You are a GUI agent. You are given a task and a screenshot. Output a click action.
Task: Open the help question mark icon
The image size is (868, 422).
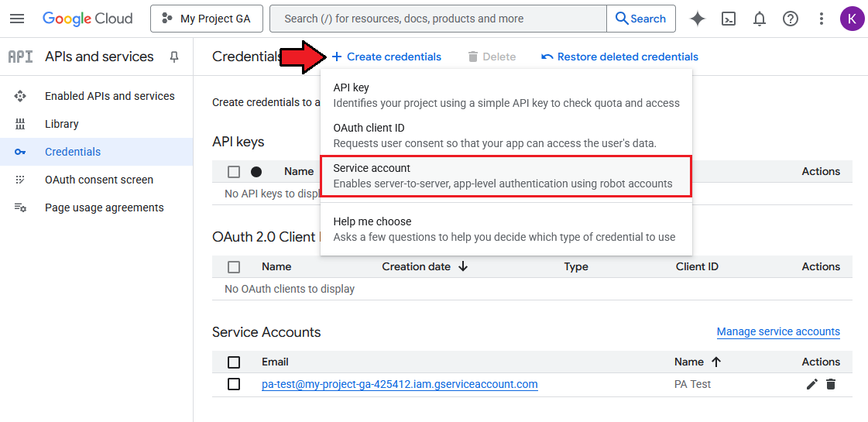coord(791,19)
